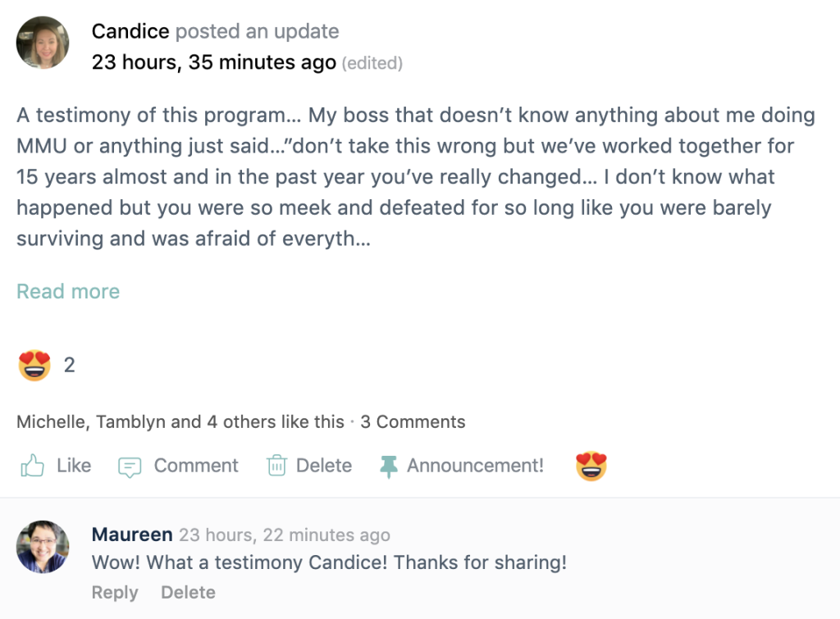
Task: Open Candice's name link
Action: 130,32
